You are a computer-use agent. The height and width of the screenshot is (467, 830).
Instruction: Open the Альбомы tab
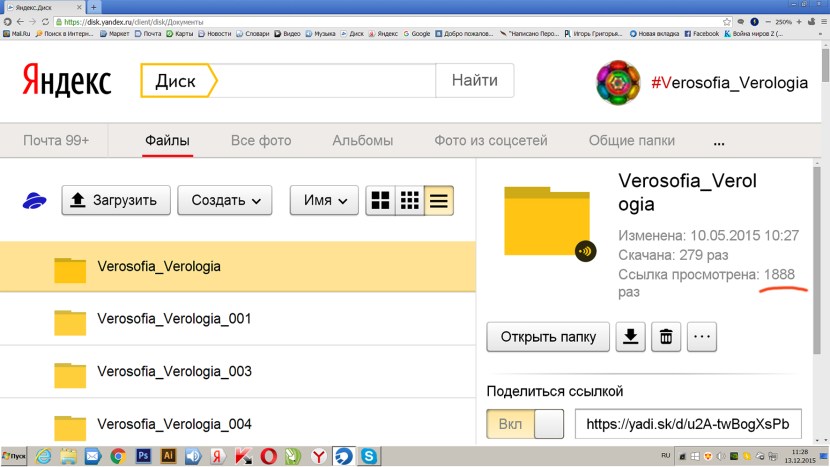(x=362, y=141)
